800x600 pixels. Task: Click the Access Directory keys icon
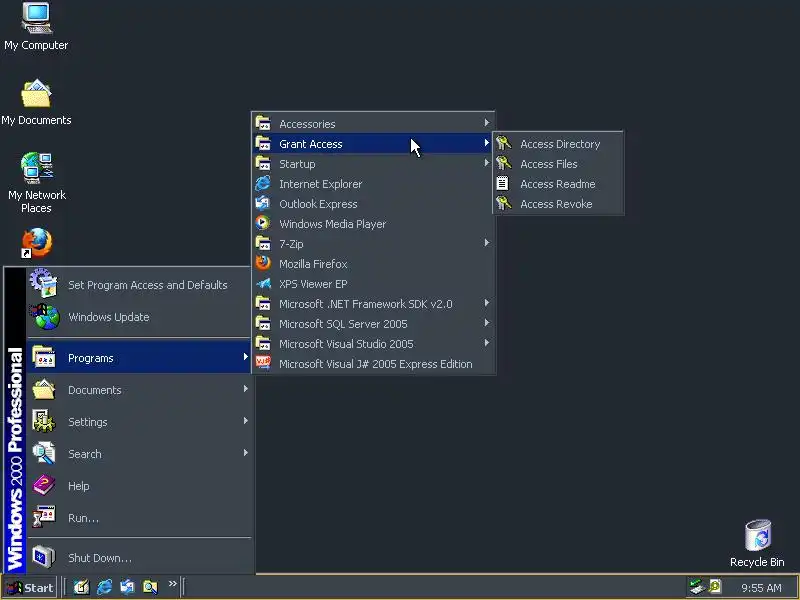504,143
